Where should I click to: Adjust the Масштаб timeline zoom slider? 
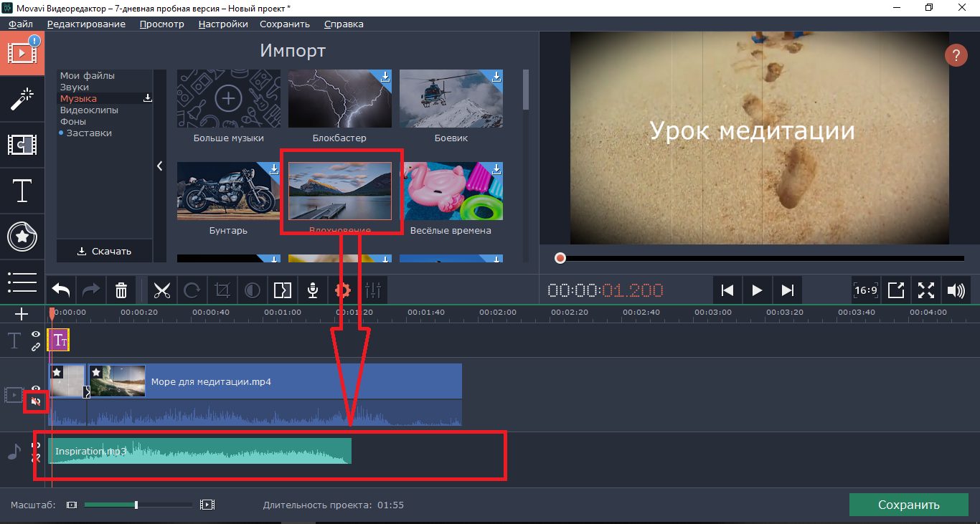[x=136, y=505]
